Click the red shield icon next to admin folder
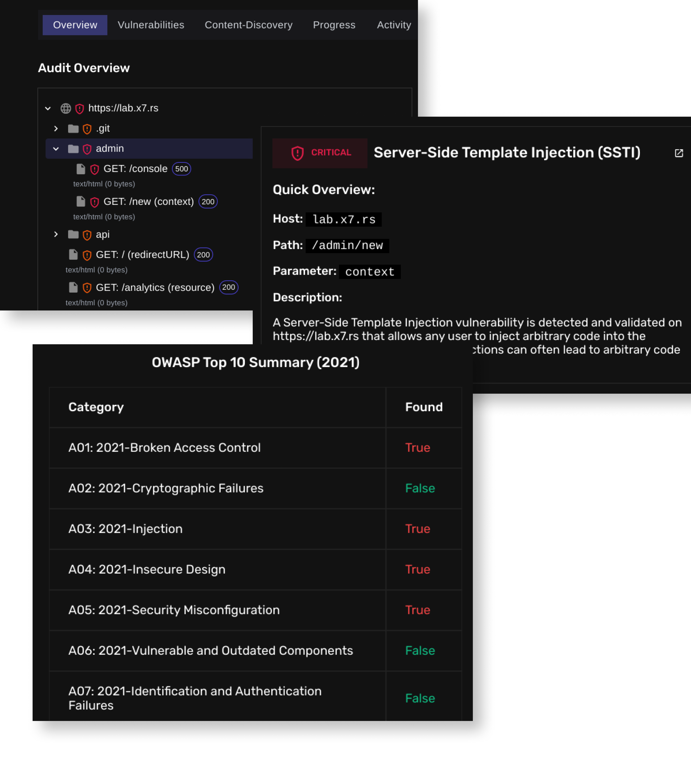Image resolution: width=691 pixels, height=784 pixels. [x=87, y=149]
